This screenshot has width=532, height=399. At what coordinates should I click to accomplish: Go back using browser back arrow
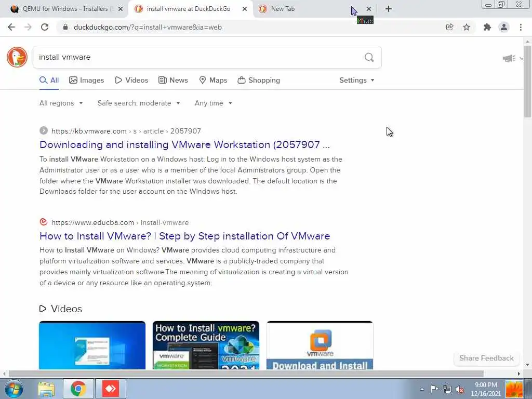(11, 27)
